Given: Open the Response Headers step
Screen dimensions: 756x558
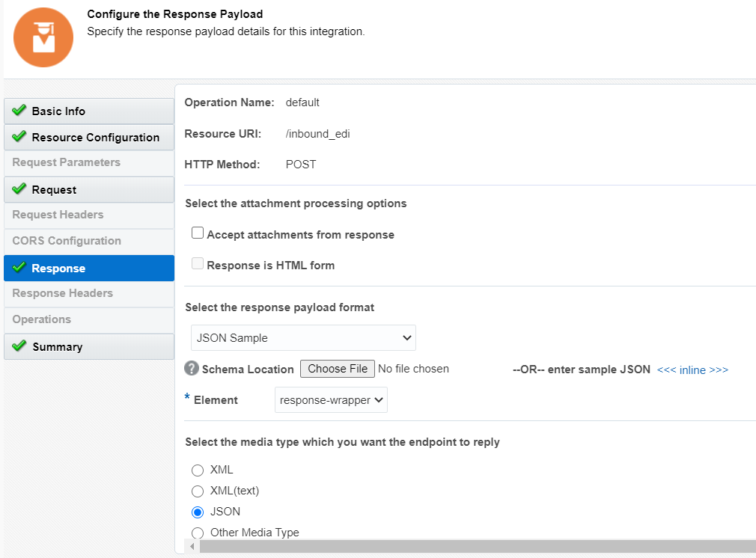Looking at the screenshot, I should [89, 293].
